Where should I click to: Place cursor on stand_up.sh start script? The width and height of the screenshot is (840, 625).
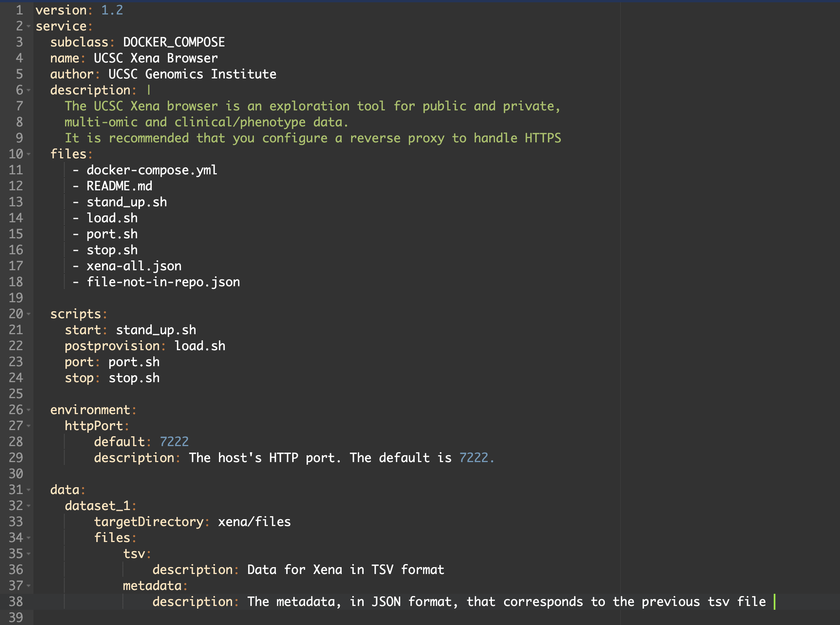(x=156, y=330)
